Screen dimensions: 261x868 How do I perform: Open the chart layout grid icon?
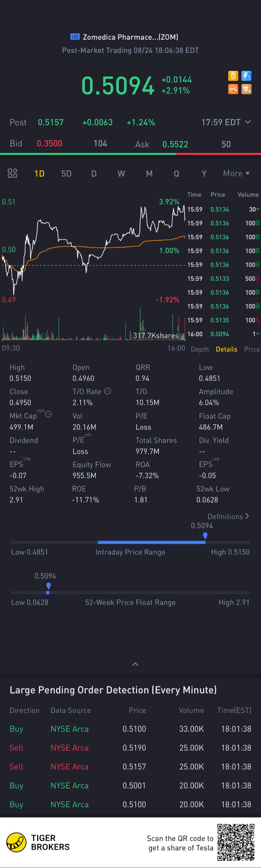tap(13, 173)
